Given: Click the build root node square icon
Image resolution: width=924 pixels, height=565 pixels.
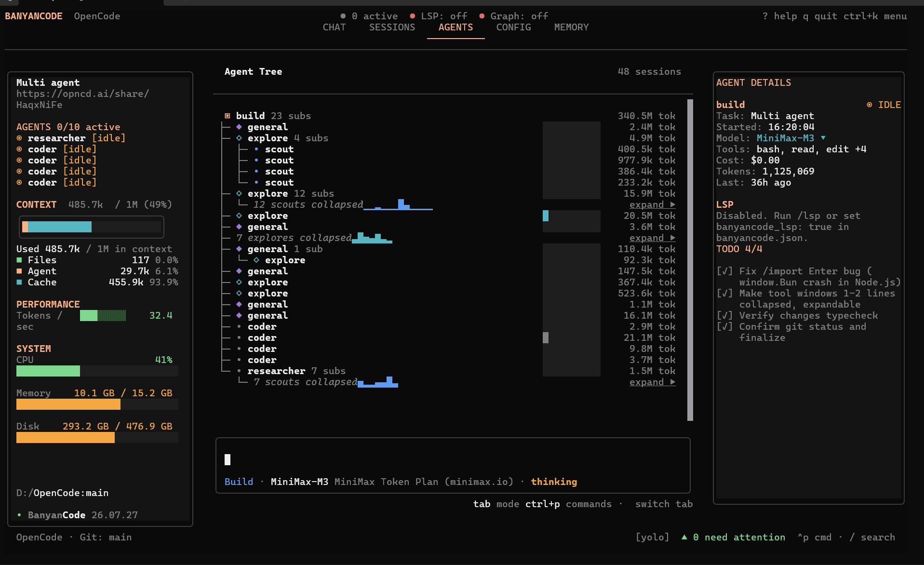Looking at the screenshot, I should coord(228,116).
